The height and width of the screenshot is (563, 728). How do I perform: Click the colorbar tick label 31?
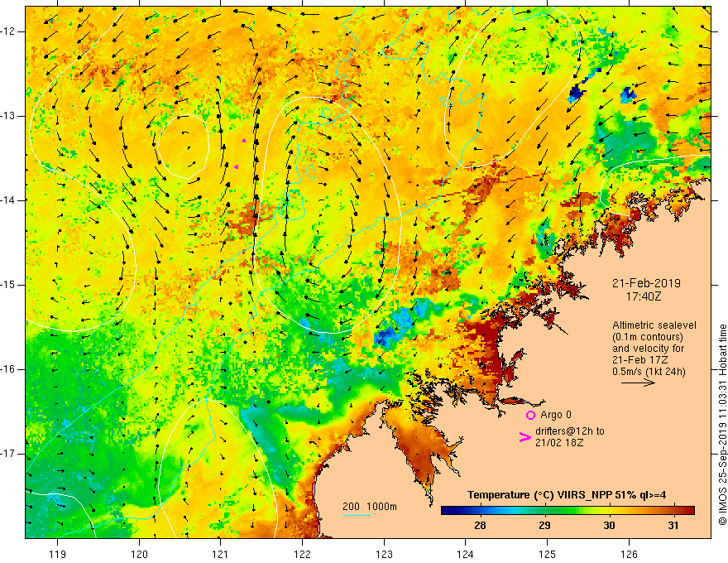point(673,526)
